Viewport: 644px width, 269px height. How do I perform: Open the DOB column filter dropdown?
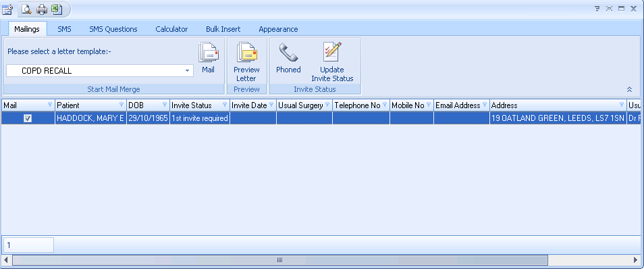pos(165,105)
